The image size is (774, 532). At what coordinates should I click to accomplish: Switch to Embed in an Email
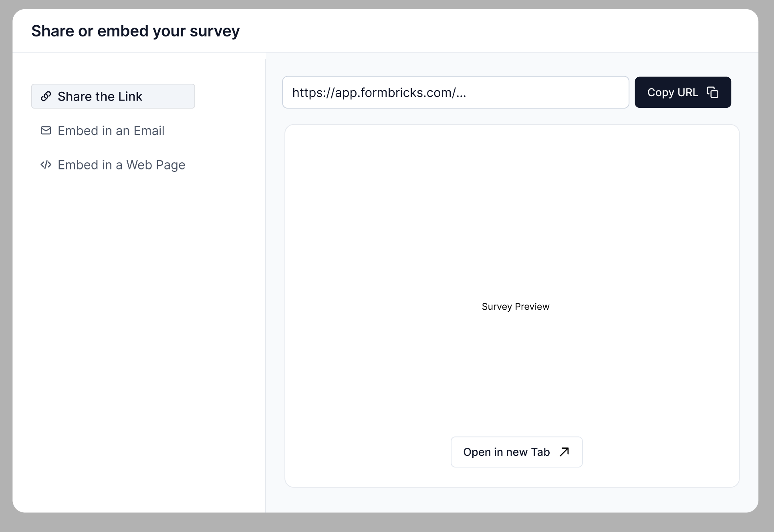111,131
